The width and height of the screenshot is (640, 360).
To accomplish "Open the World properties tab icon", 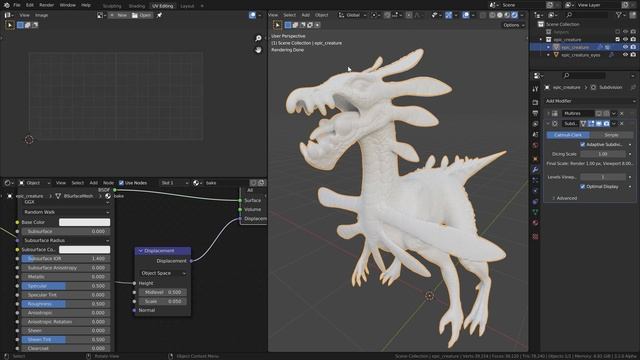I will [x=535, y=145].
